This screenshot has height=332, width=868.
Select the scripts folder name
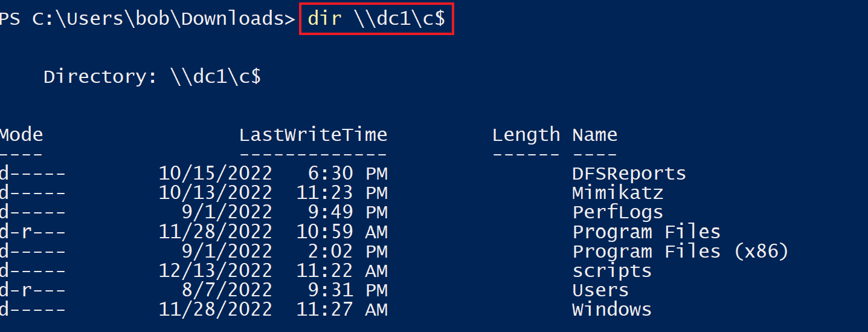coord(612,271)
